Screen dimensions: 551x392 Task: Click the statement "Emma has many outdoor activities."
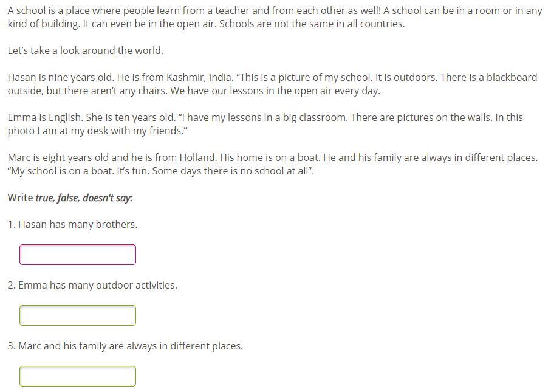tap(98, 285)
